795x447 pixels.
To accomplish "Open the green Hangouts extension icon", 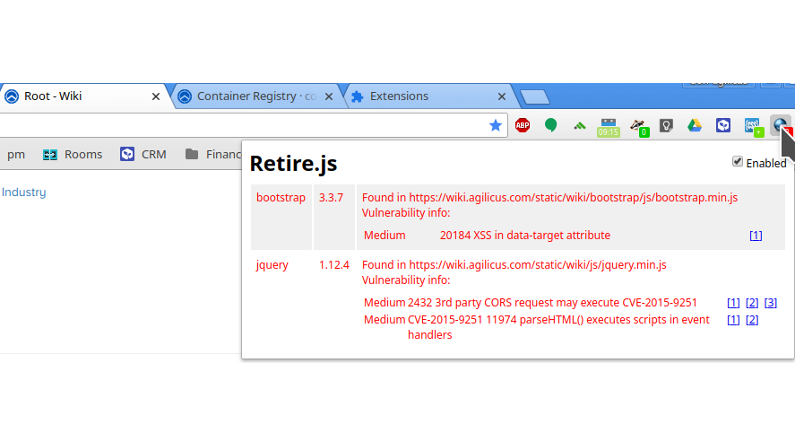I will pos(550,125).
